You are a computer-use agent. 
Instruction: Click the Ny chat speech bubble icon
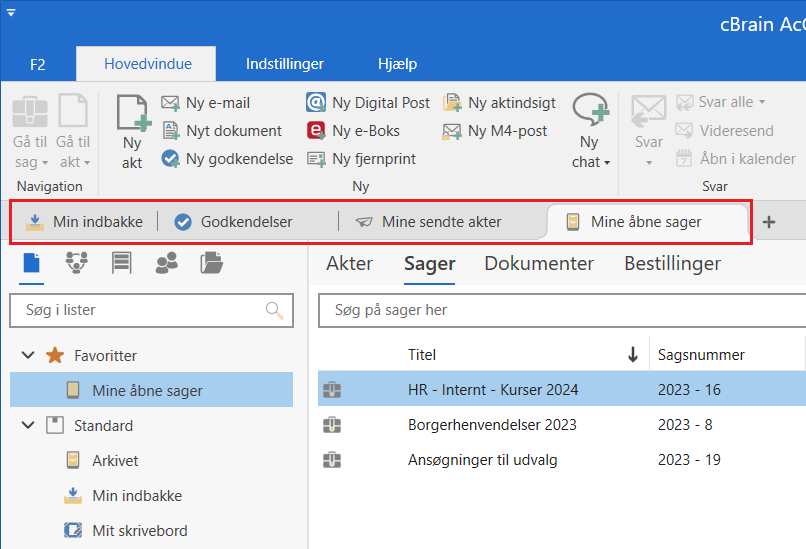[x=591, y=110]
